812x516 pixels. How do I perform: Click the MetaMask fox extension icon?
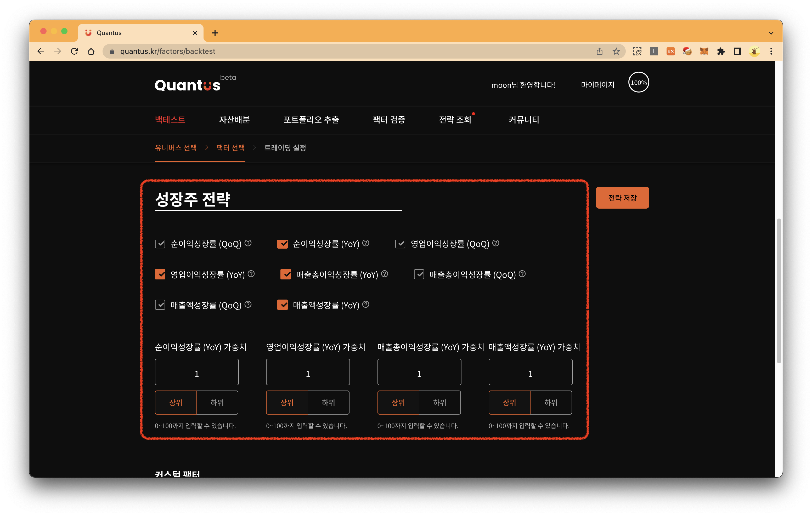(704, 51)
